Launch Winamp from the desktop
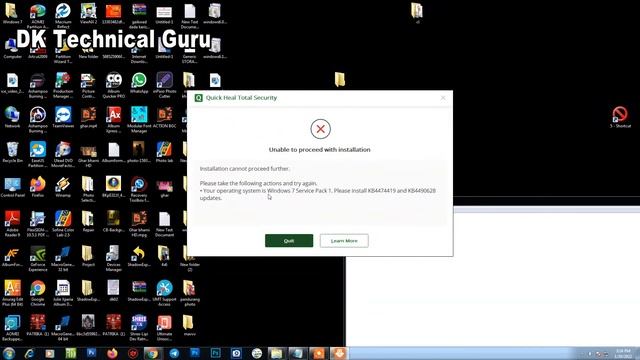This screenshot has height=360, width=640. click(63, 187)
